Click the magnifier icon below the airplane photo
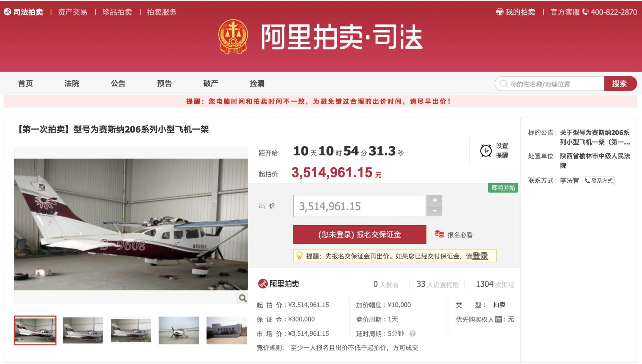Image resolution: width=642 pixels, height=364 pixels. click(x=243, y=298)
